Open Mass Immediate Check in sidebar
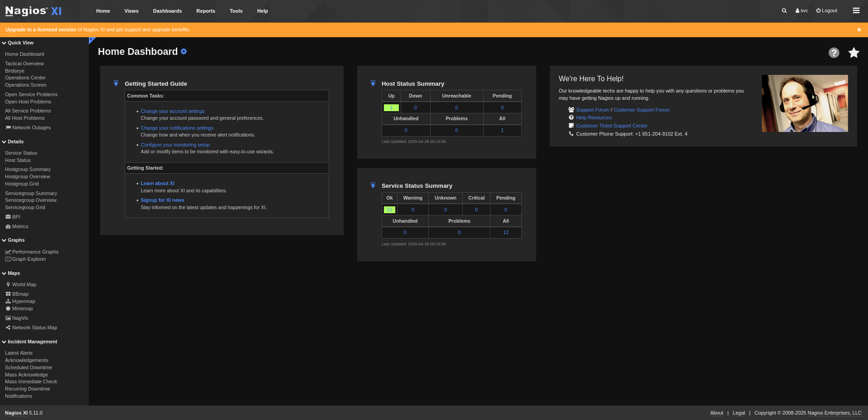Screen dimensions: 868x420 (x=31, y=381)
